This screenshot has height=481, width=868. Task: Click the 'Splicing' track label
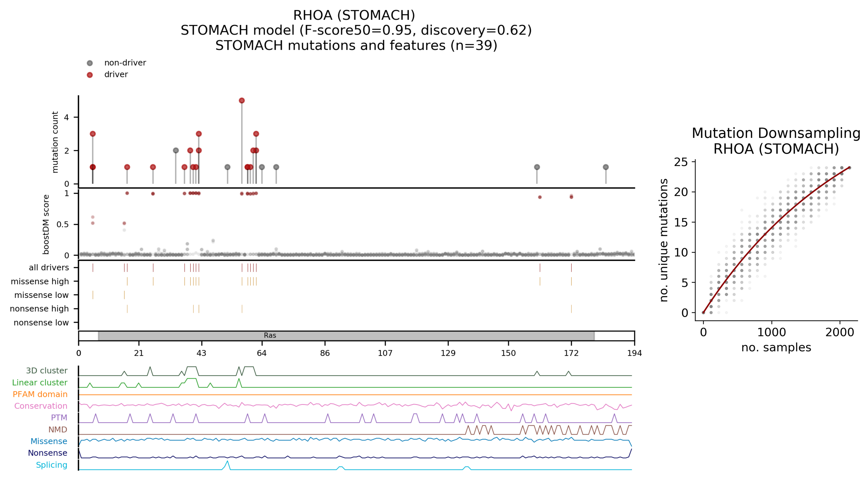(x=51, y=465)
